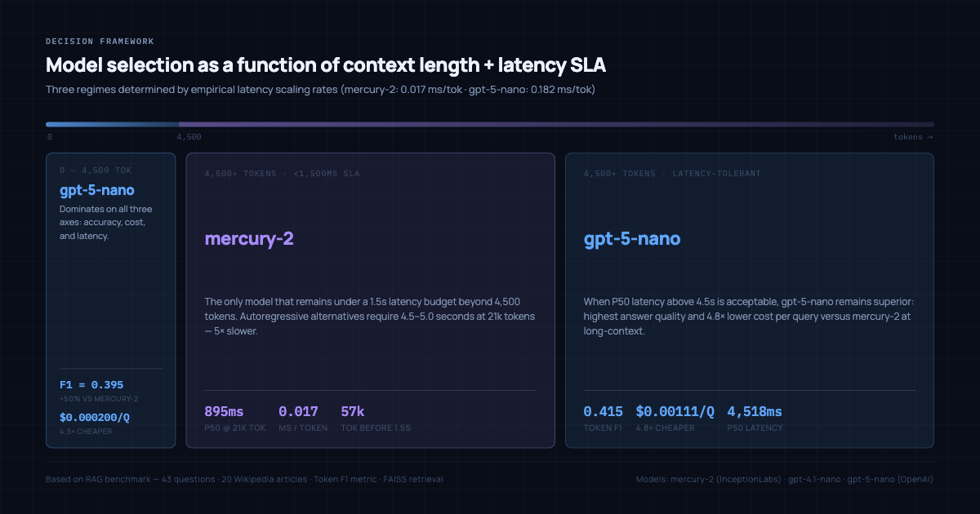Select the 4,500 marker on the token axis
This screenshot has width=980, height=514.
189,137
